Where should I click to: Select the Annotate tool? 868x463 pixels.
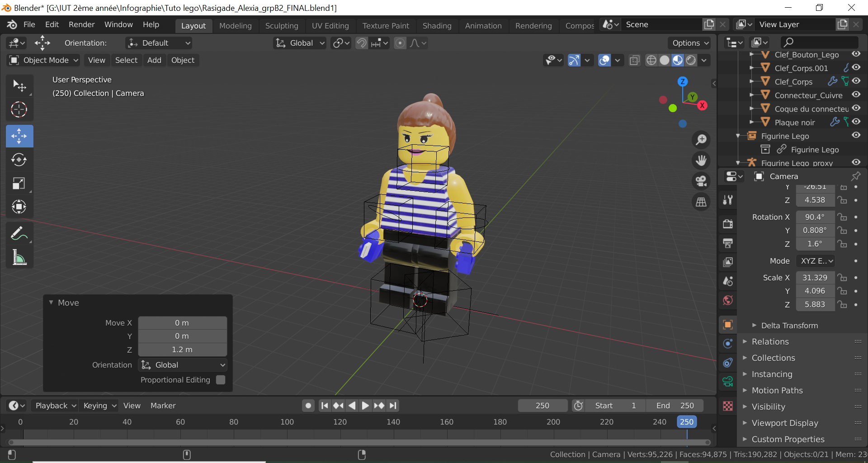19,234
